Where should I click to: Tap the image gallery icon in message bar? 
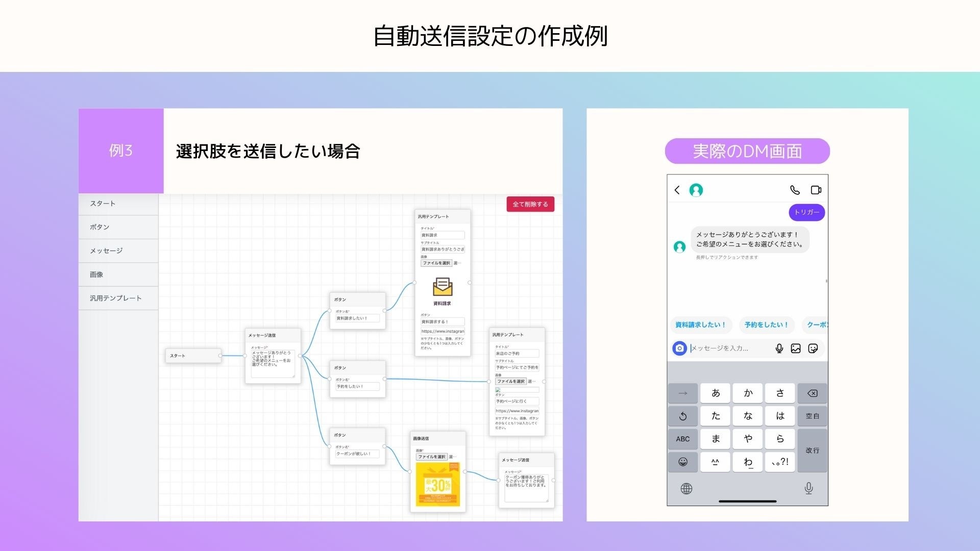coord(796,348)
